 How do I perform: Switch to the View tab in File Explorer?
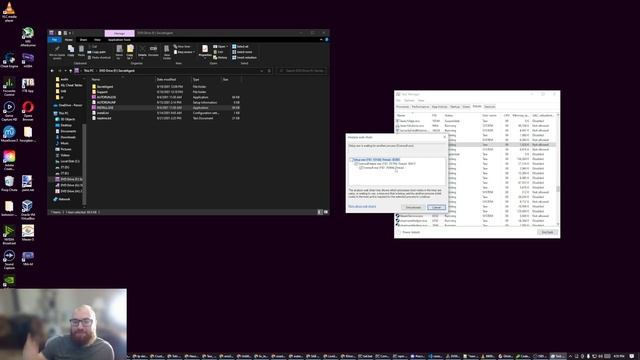(x=97, y=40)
